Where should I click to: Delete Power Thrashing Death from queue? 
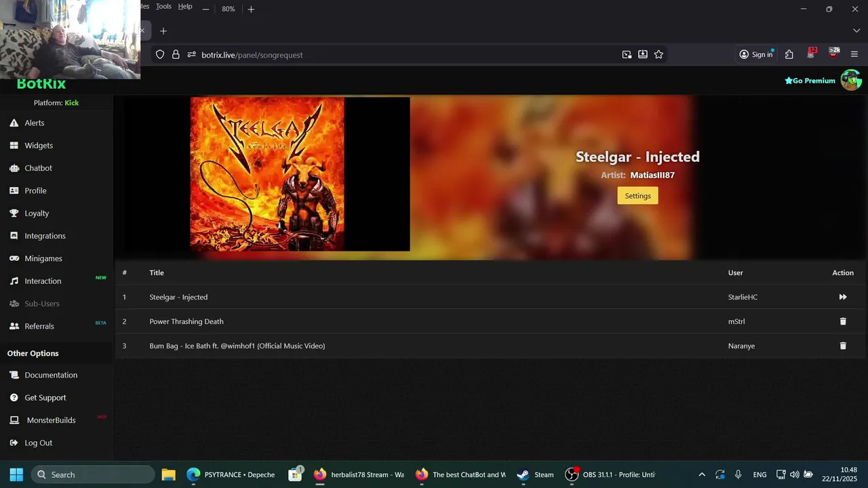click(843, 321)
